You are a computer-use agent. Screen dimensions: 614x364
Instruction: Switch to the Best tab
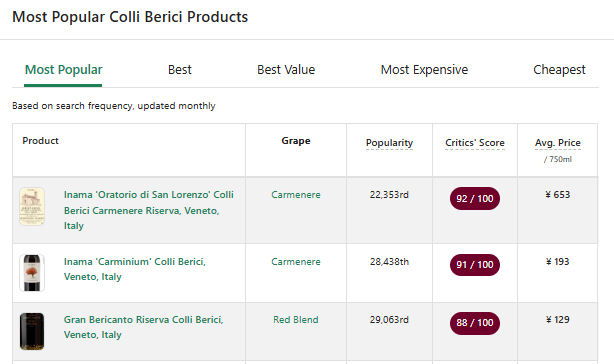tap(180, 70)
